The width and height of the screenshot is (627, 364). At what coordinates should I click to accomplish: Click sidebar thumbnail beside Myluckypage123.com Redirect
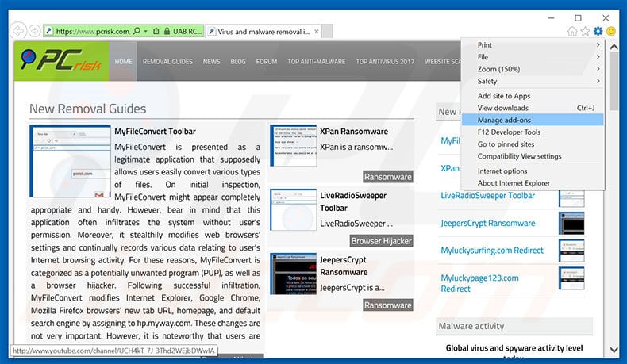(x=571, y=278)
